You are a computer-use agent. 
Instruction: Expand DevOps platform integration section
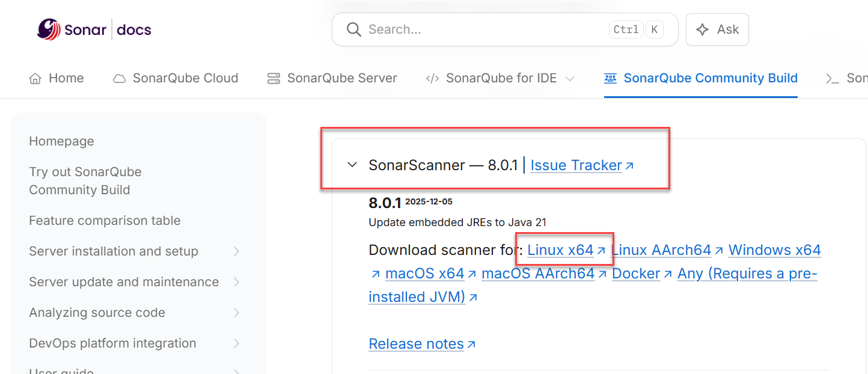coord(236,343)
